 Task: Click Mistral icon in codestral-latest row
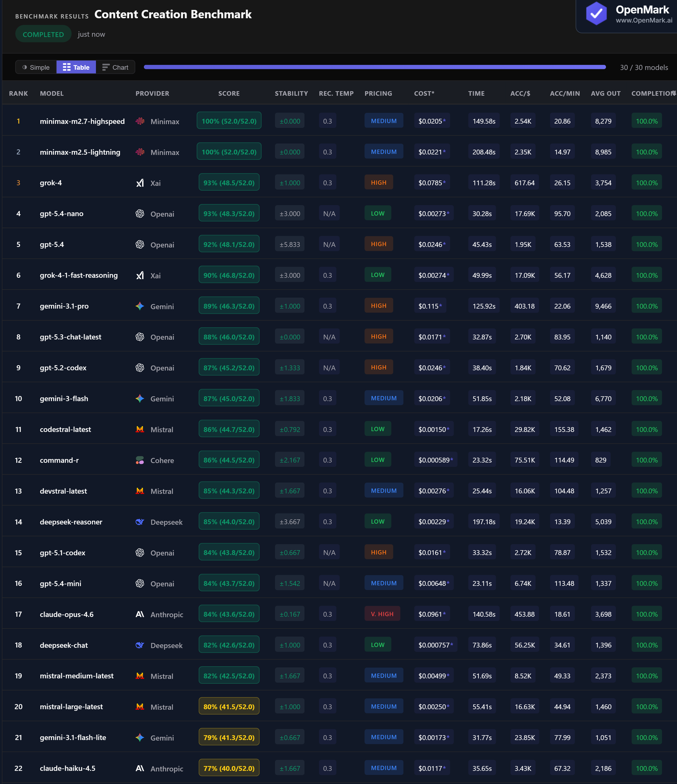[x=140, y=430]
